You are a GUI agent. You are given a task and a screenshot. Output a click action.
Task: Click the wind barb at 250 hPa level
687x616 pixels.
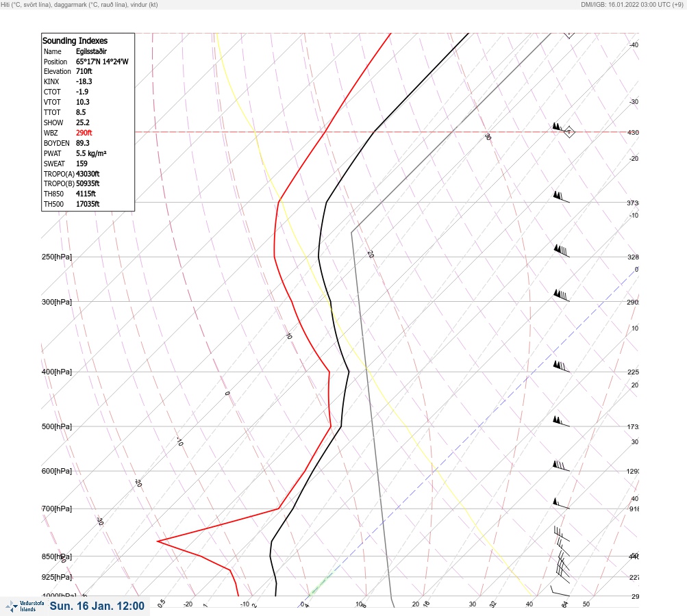click(x=561, y=251)
